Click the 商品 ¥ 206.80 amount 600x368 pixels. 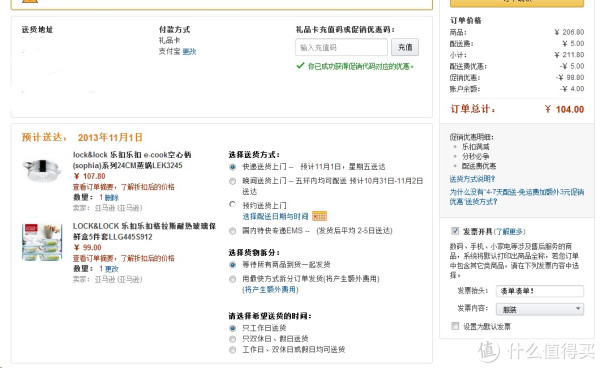tap(569, 32)
